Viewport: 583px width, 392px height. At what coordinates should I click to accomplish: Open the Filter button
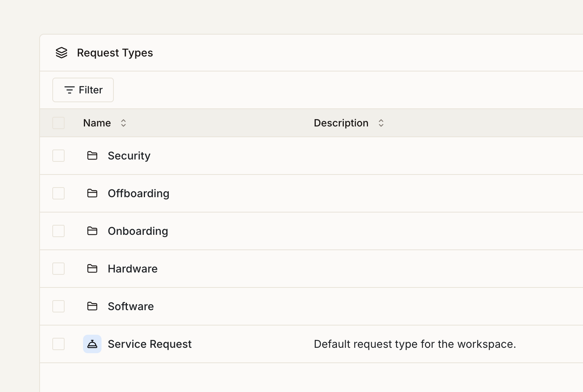click(x=83, y=90)
